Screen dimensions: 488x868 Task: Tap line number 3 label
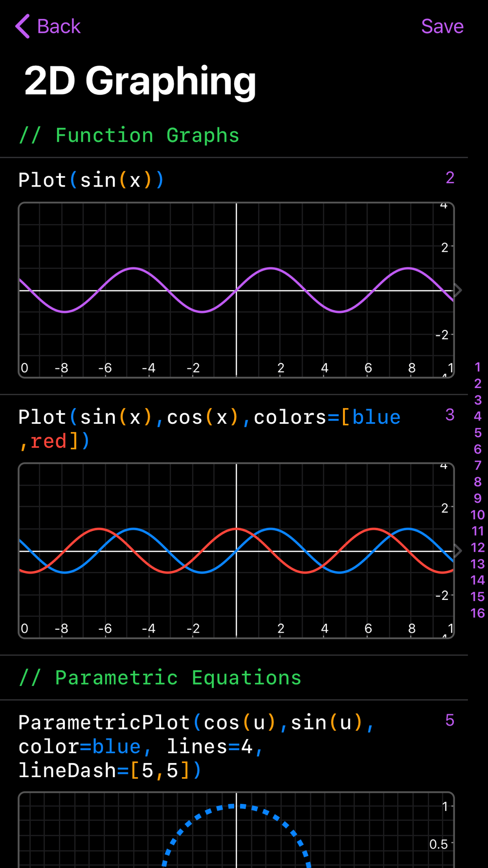tap(450, 415)
